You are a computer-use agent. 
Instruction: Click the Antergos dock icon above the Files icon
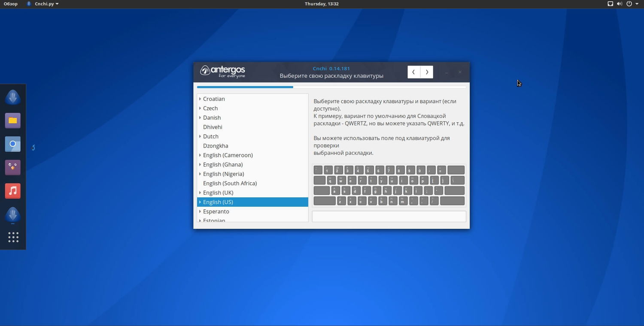pyautogui.click(x=13, y=97)
